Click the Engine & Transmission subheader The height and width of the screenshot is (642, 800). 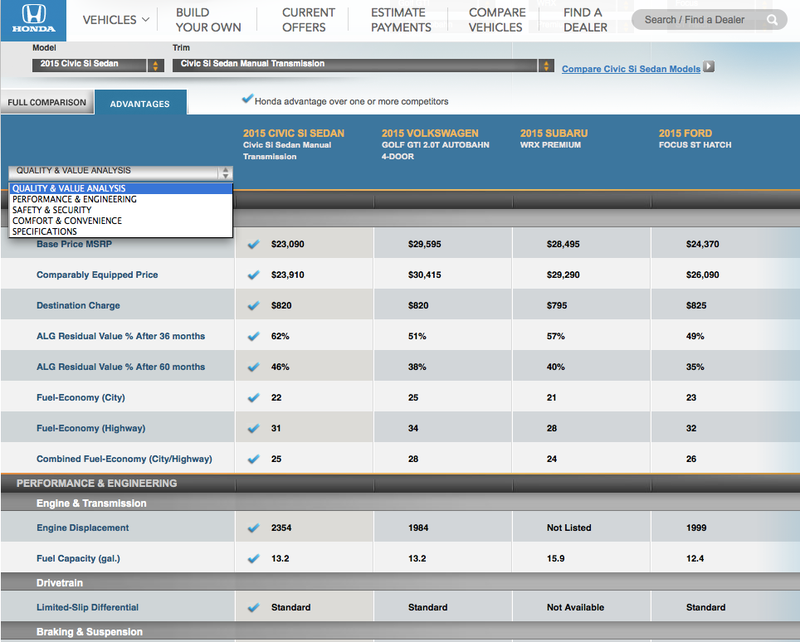(x=91, y=503)
